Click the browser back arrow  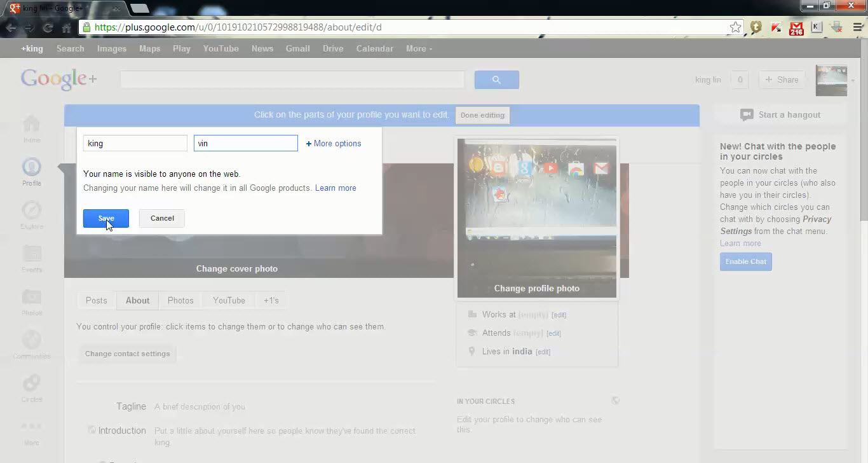coord(11,27)
